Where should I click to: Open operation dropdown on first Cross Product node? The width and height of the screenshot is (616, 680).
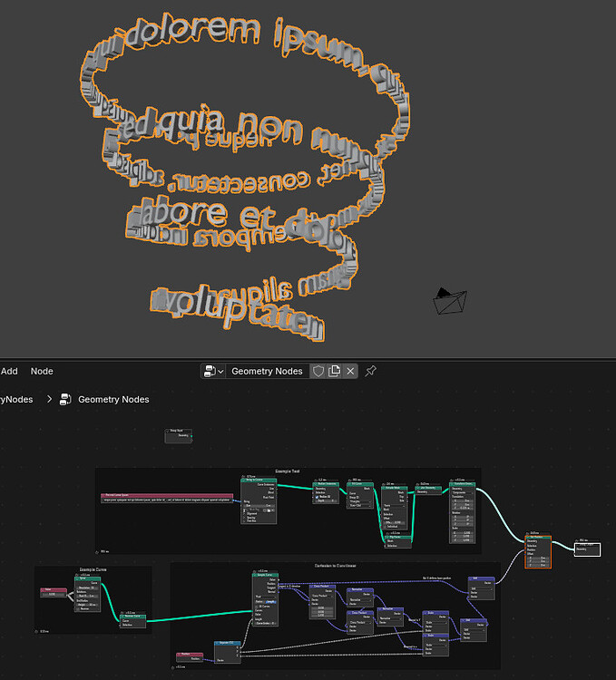[x=322, y=596]
